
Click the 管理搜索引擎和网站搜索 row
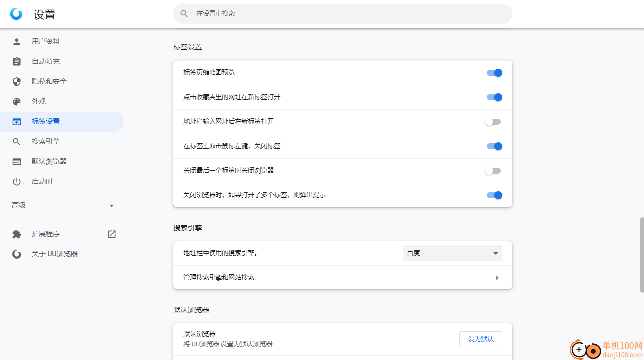click(x=343, y=277)
